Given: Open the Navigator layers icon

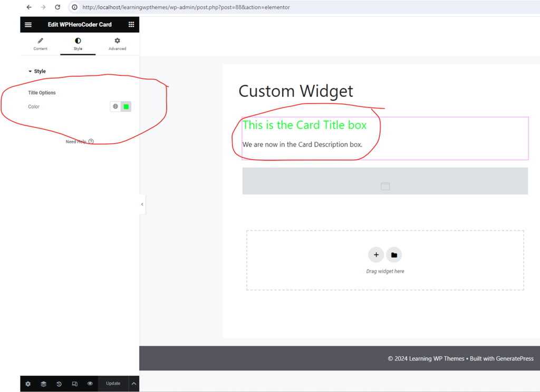Looking at the screenshot, I should pyautogui.click(x=43, y=384).
